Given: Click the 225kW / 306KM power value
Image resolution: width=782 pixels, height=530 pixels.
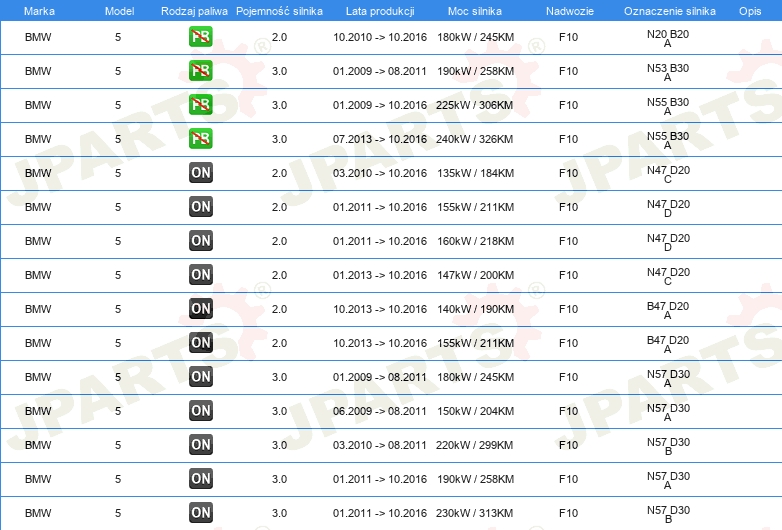Looking at the screenshot, I should point(474,105).
